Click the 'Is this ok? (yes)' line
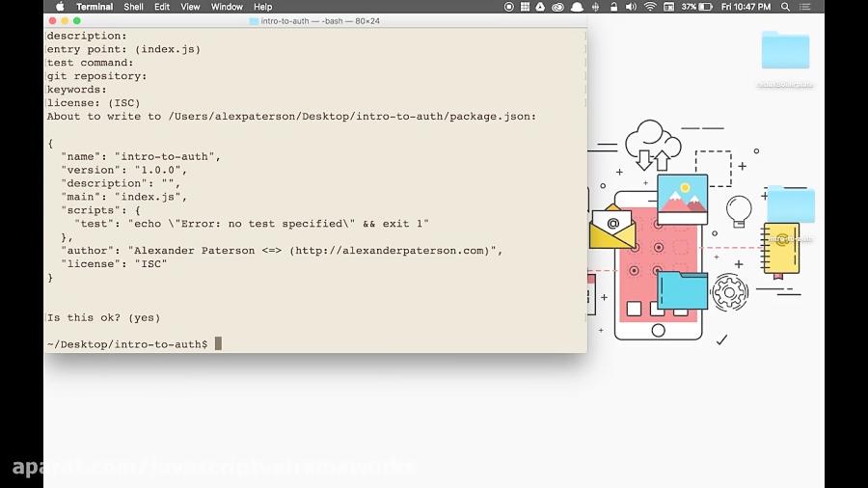This screenshot has height=488, width=868. point(103,317)
